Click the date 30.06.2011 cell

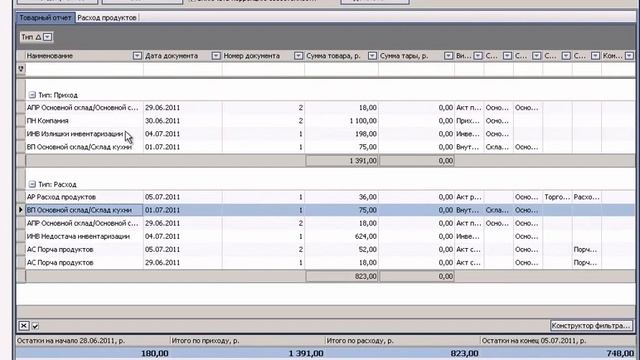click(x=182, y=121)
